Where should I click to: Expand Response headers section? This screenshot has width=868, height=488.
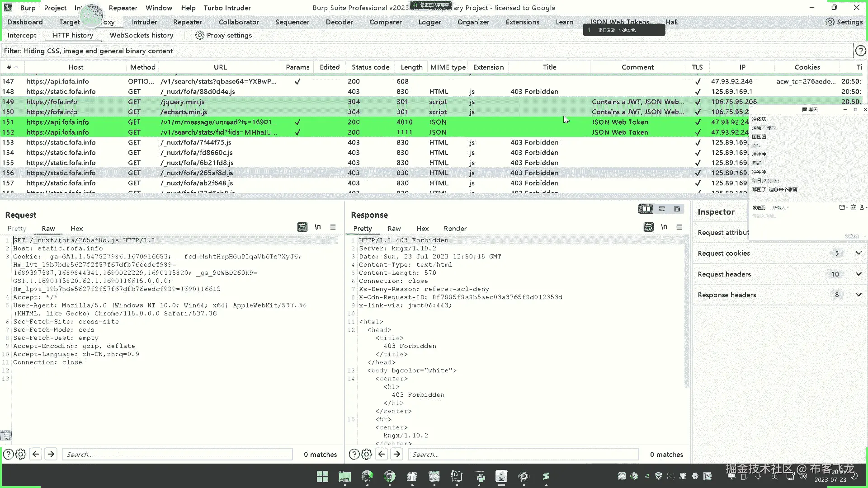[x=858, y=295]
